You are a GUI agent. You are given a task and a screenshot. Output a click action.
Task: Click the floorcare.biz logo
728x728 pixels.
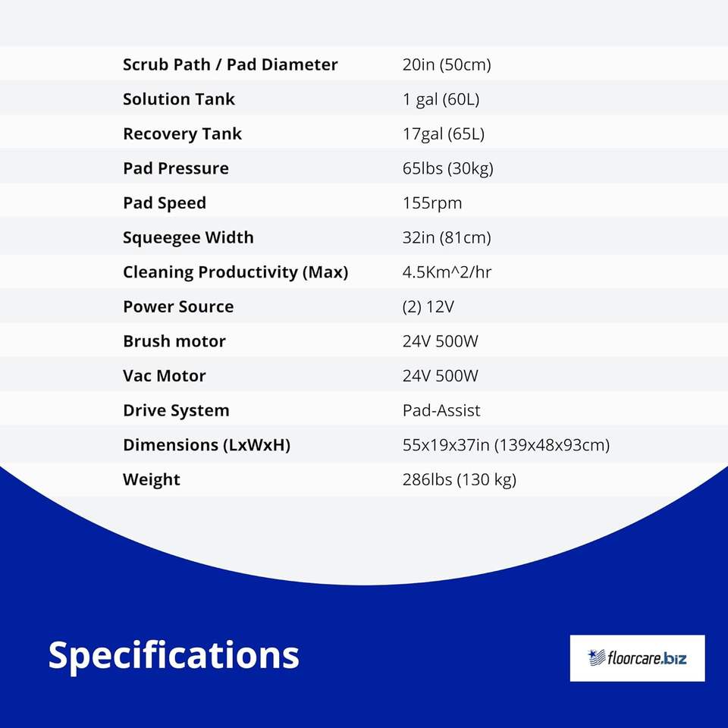pos(637,657)
